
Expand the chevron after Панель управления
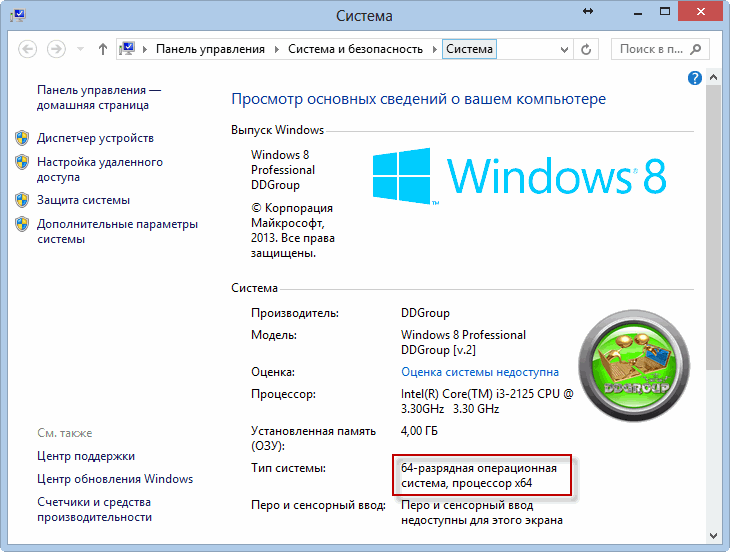tap(277, 49)
